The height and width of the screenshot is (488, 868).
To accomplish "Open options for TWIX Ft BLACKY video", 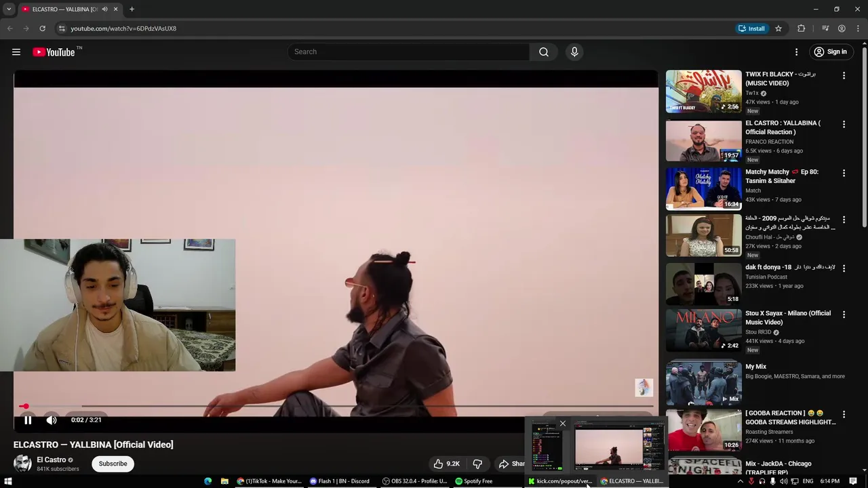I will 844,76.
